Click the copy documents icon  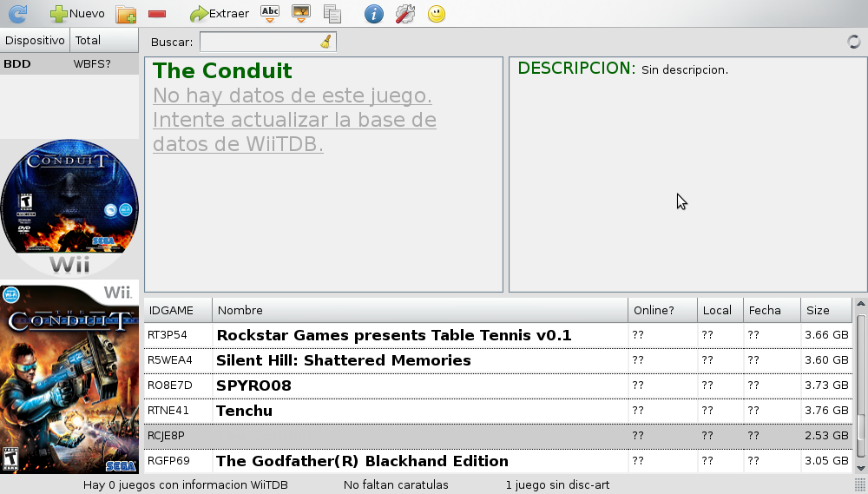(x=332, y=14)
